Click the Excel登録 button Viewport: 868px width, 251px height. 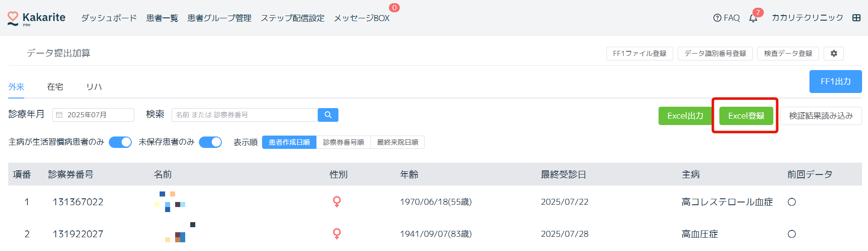[x=746, y=116]
